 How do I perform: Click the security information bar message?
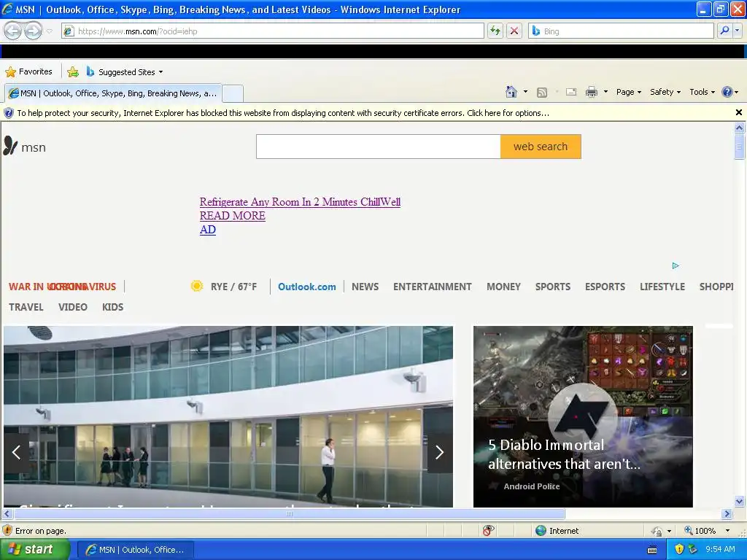point(283,113)
